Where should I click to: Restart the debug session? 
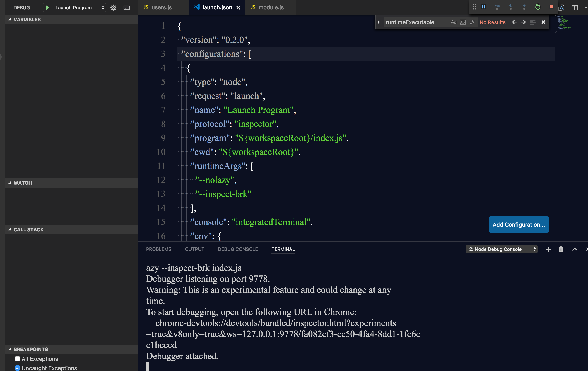click(538, 7)
